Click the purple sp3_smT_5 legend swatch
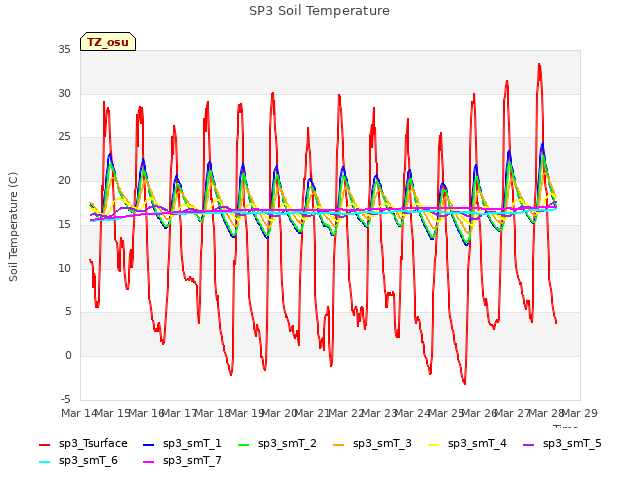 pos(529,444)
